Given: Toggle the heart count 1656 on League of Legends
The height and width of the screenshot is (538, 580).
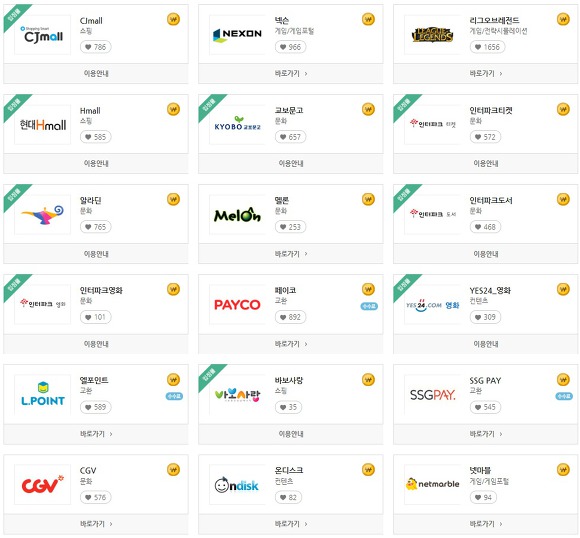Looking at the screenshot, I should (487, 47).
